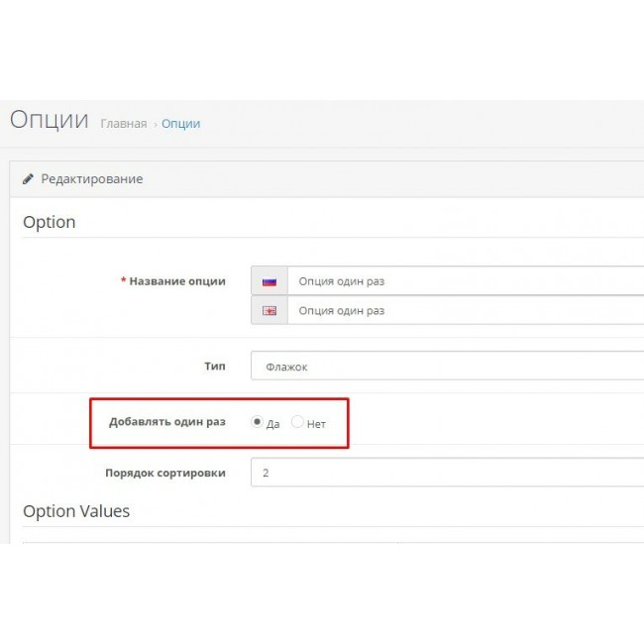This screenshot has height=644, width=644.
Task: Focus the Russian option name field
Action: [x=464, y=281]
